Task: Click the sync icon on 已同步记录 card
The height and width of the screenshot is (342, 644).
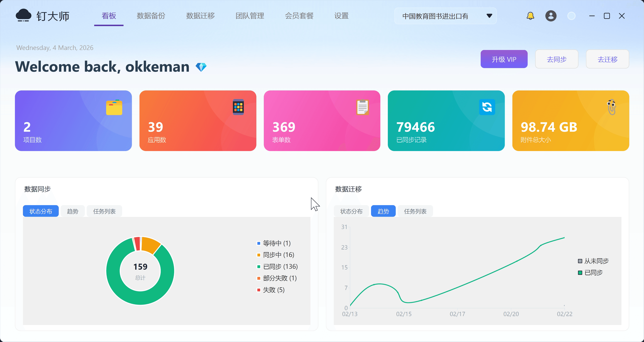Action: 487,107
